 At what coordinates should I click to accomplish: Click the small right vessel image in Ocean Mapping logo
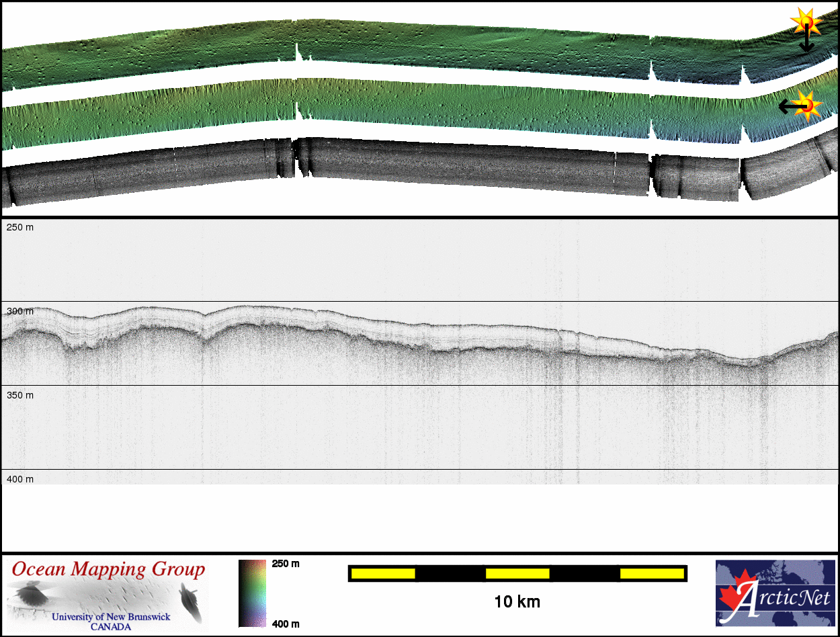[x=190, y=599]
